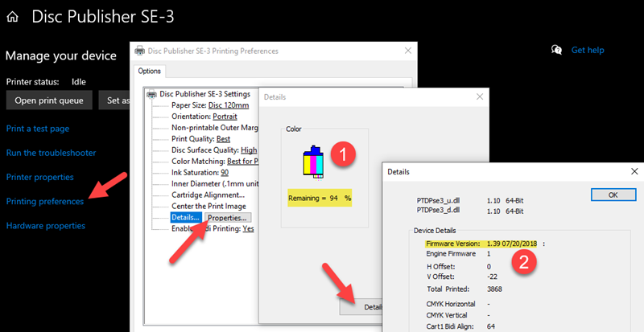The width and height of the screenshot is (644, 332).
Task: Change Paper Size Disc 120mm value
Action: (229, 105)
